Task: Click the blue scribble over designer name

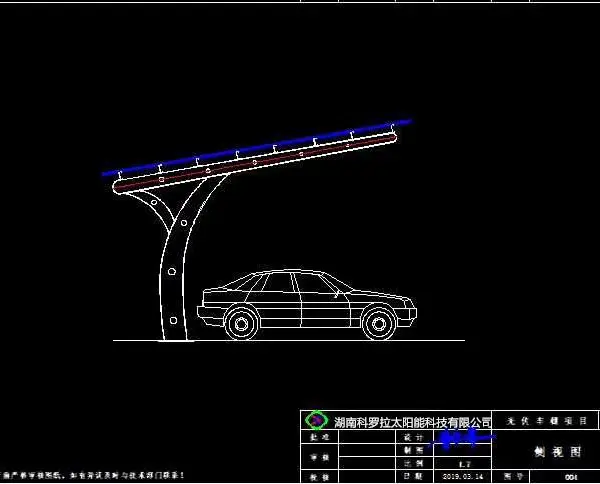Action: [x=461, y=438]
